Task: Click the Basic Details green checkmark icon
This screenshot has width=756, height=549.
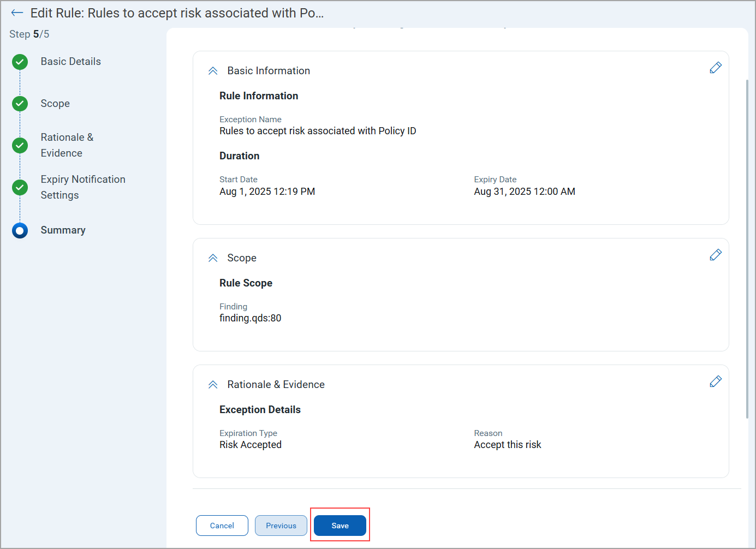Action: [20, 62]
